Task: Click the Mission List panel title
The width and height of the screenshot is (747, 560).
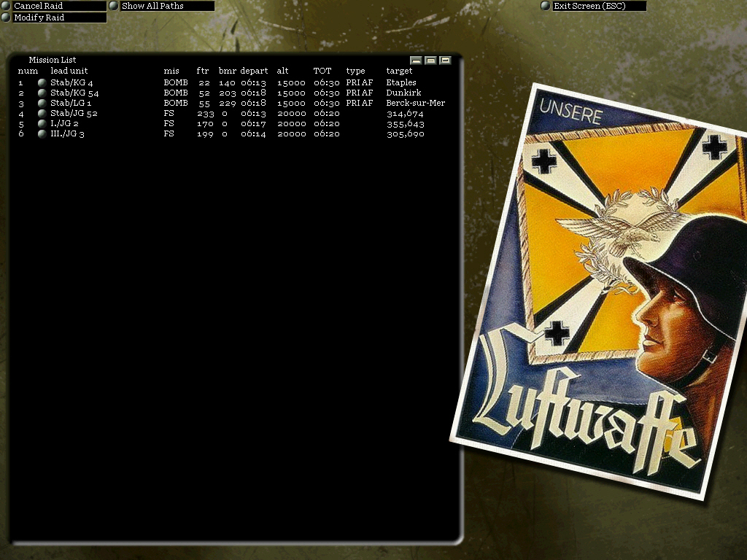Action: click(x=53, y=60)
